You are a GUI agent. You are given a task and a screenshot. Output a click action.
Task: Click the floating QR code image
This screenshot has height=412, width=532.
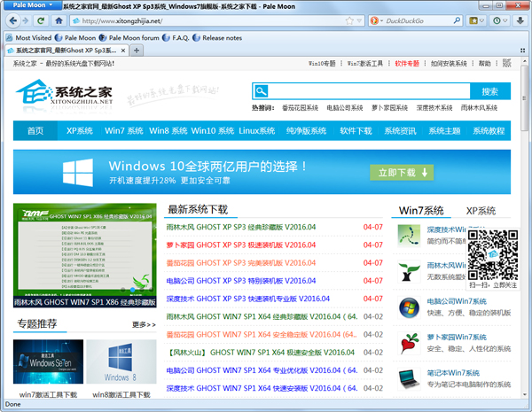pyautogui.click(x=493, y=254)
